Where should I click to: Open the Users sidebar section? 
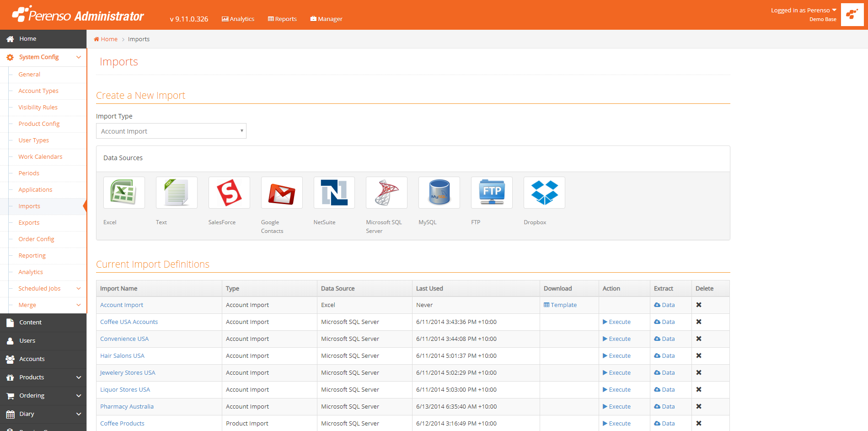coord(43,341)
